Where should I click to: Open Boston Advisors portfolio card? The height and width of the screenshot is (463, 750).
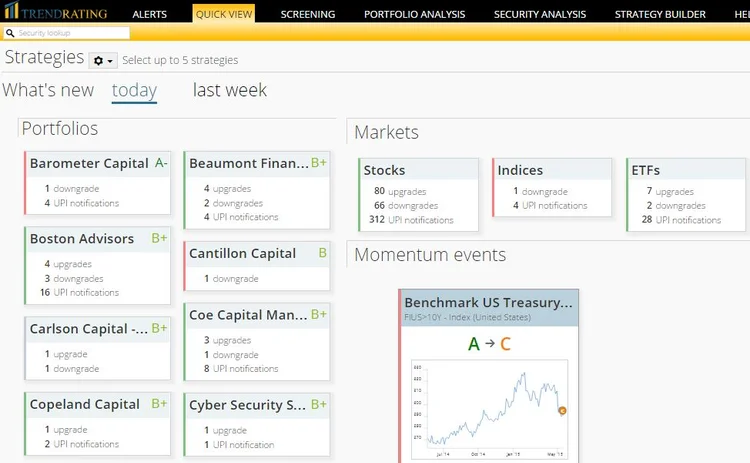tap(98, 265)
